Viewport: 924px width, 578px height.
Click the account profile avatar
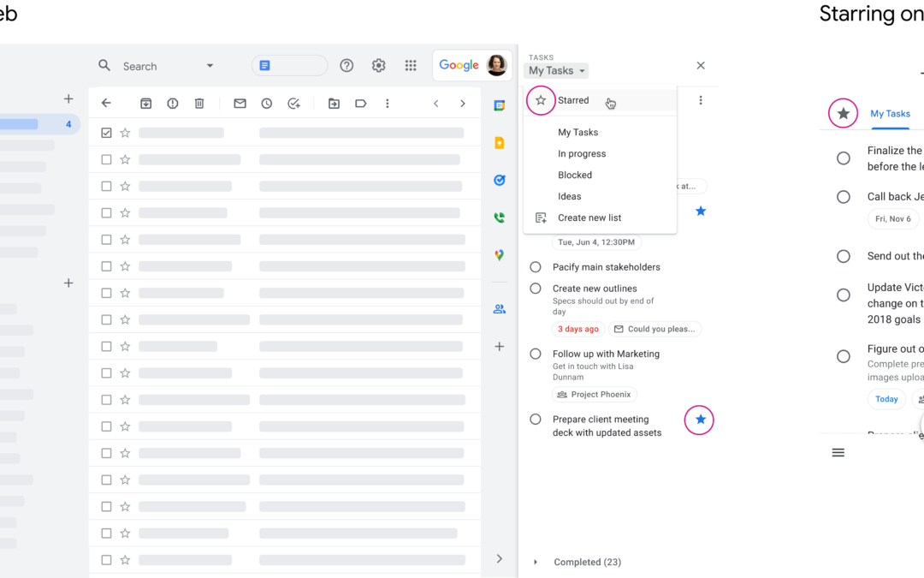pyautogui.click(x=496, y=65)
